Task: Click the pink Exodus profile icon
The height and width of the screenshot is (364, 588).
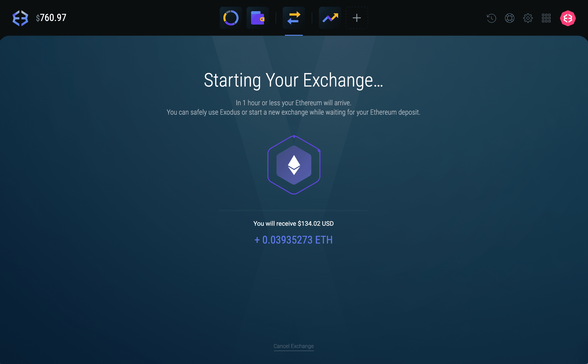Action: [x=568, y=18]
